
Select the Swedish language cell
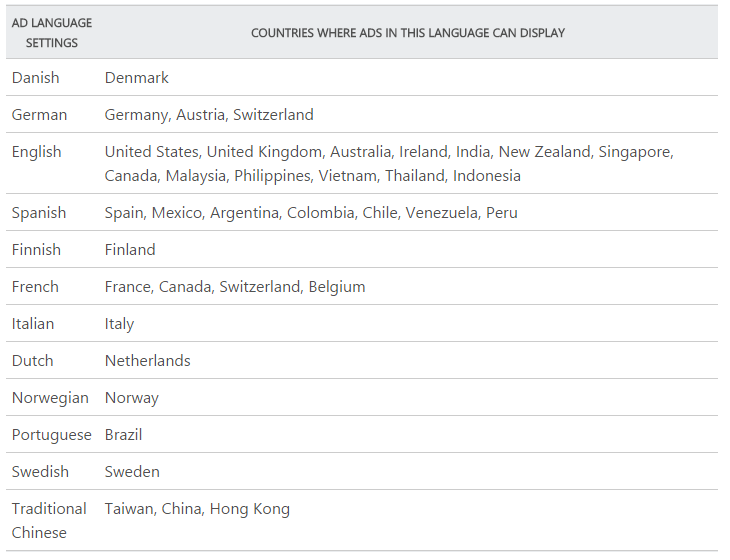pyautogui.click(x=41, y=472)
